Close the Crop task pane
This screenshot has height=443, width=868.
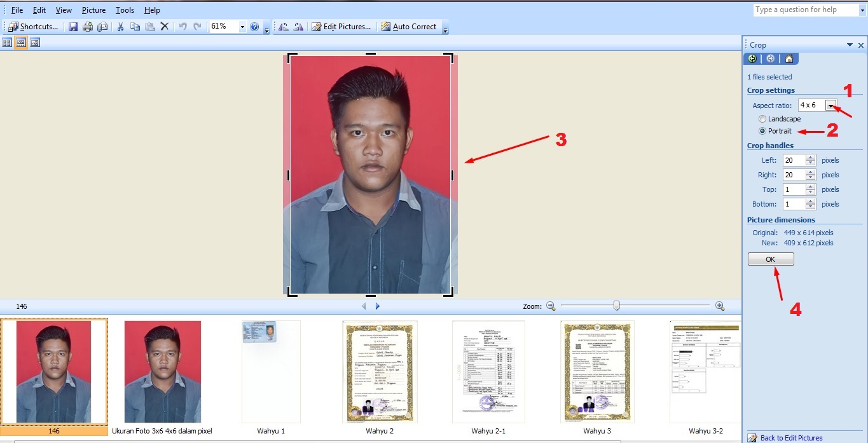(861, 45)
